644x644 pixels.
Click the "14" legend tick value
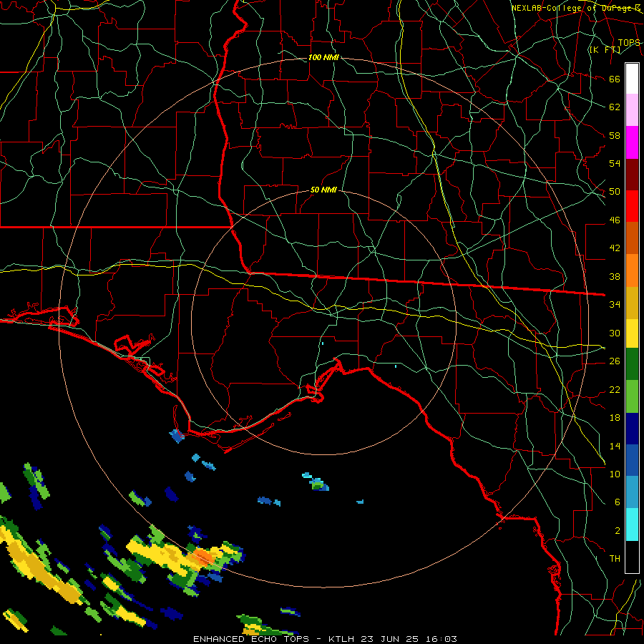(615, 446)
